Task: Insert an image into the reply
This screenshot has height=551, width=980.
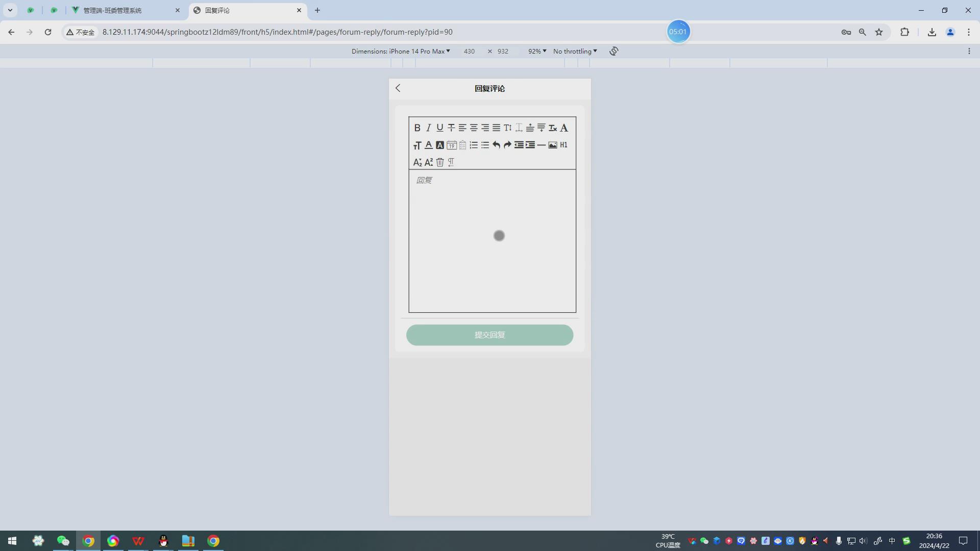Action: tap(553, 145)
